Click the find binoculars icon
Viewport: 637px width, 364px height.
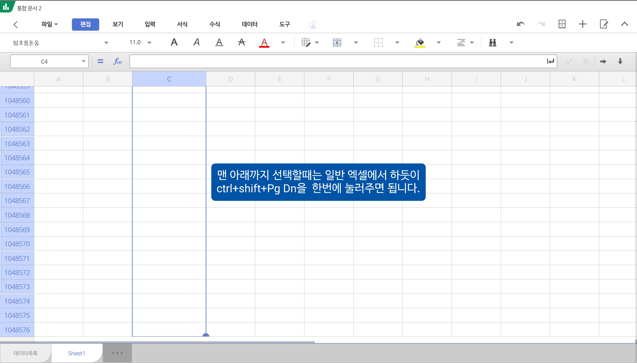tap(492, 43)
